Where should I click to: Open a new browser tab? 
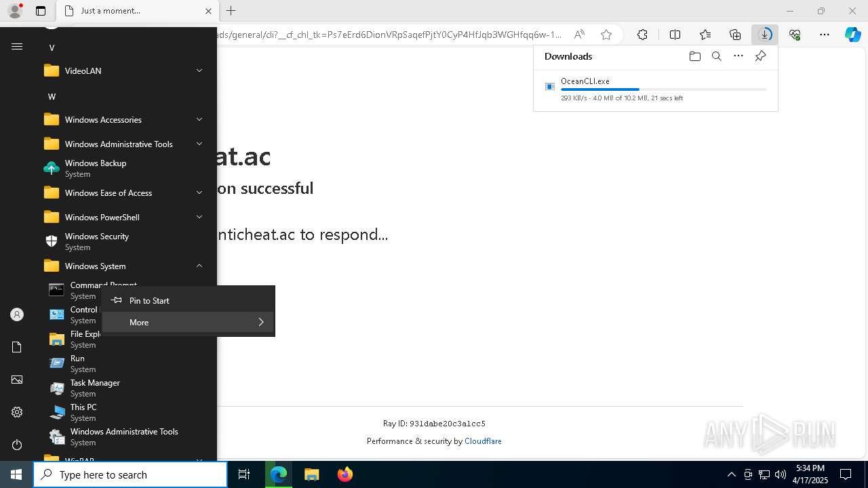(x=231, y=11)
